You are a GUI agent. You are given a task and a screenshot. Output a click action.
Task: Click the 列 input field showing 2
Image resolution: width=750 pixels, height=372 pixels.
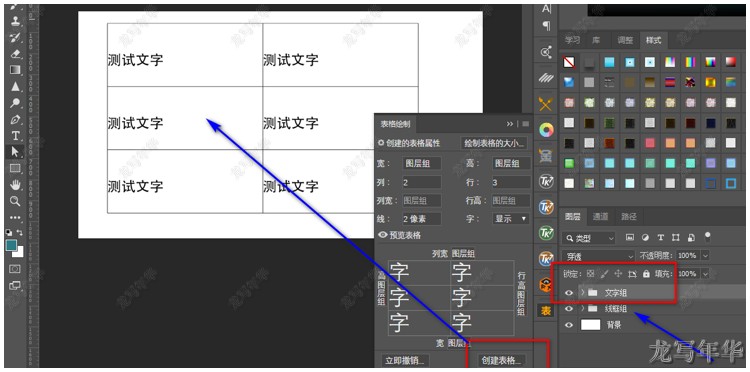point(421,182)
